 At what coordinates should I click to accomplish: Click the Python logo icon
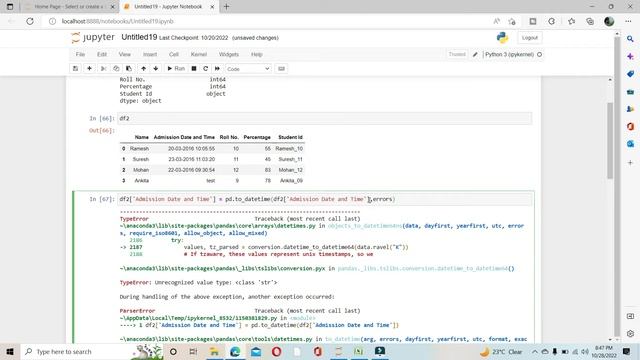coord(502,38)
